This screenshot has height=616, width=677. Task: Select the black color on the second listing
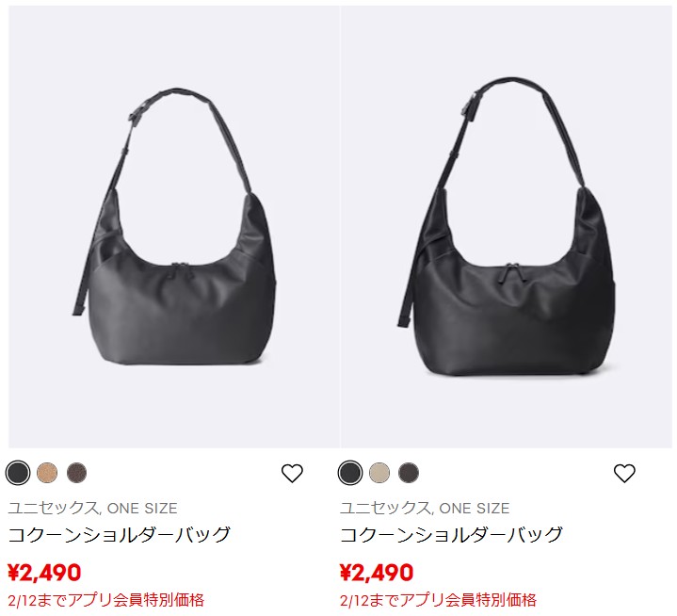point(350,473)
